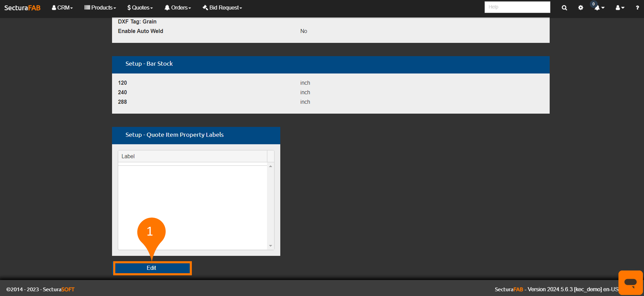
Task: Click the SecturaFAB logo
Action: [x=22, y=8]
